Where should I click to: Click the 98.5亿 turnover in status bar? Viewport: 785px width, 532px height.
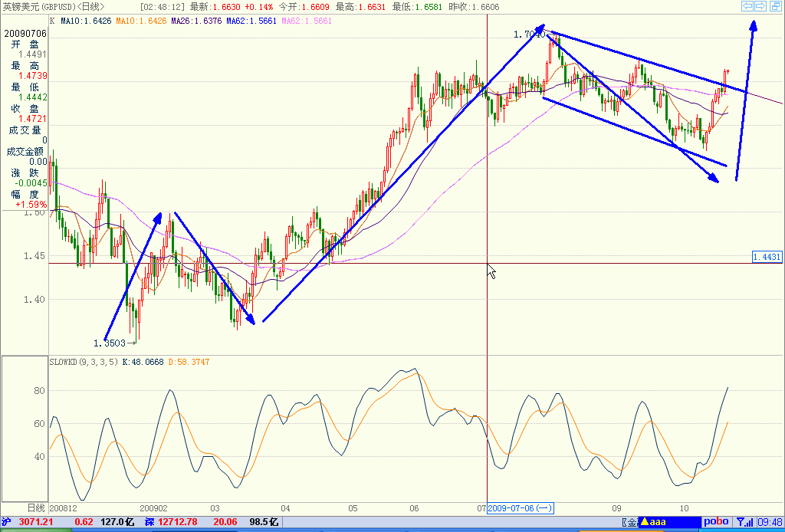point(262,523)
